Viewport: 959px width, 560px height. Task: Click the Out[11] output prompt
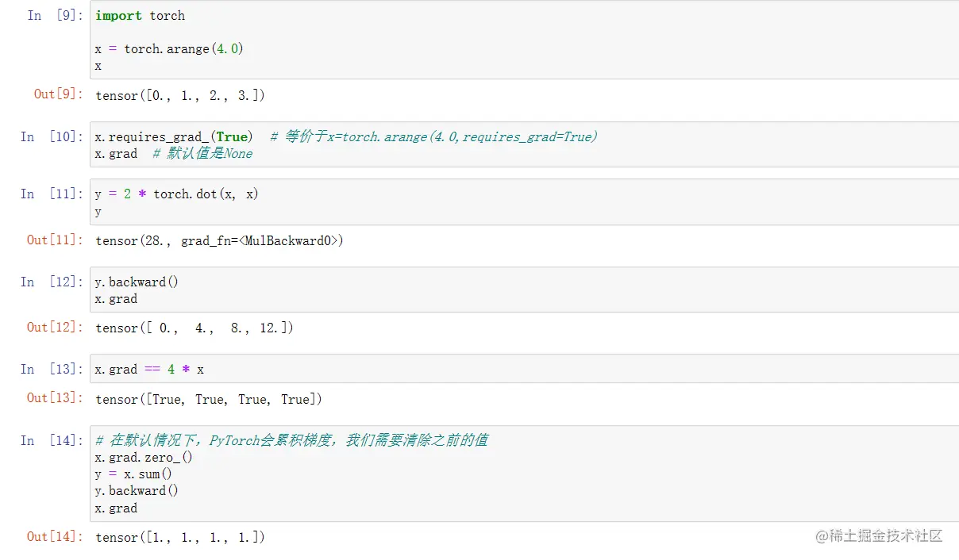[x=55, y=240]
